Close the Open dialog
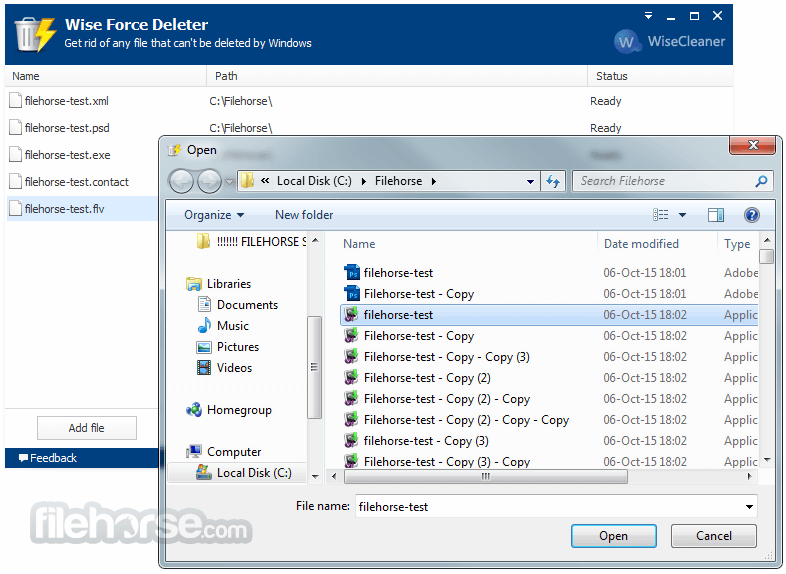 click(x=753, y=145)
